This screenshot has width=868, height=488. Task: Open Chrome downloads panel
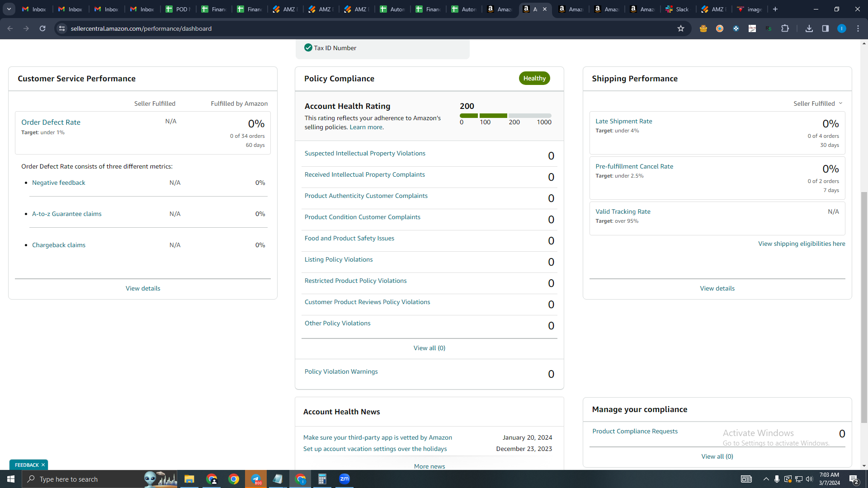(x=809, y=28)
